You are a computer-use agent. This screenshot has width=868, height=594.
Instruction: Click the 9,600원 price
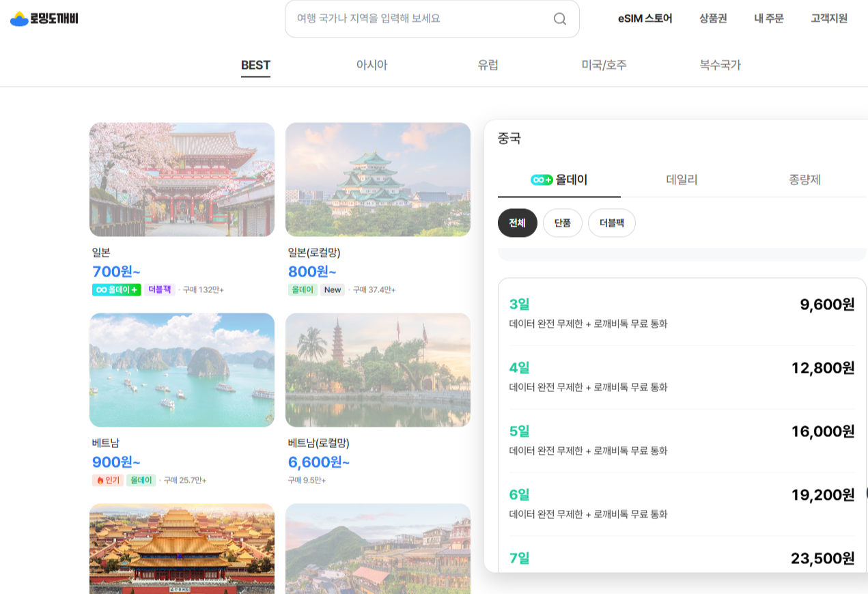coord(827,305)
